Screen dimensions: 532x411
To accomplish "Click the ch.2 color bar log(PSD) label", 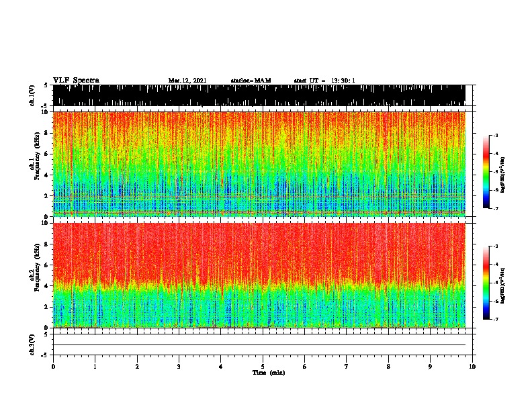I will coord(502,285).
